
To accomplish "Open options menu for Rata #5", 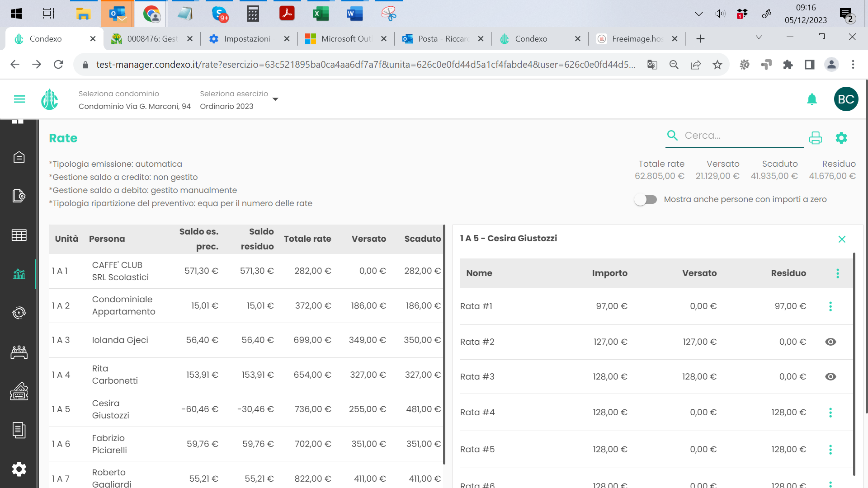I will point(830,450).
